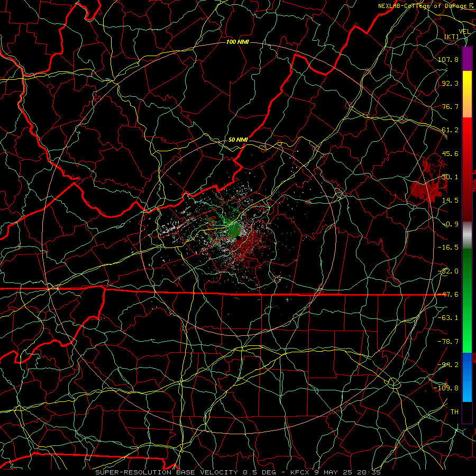The width and height of the screenshot is (476, 476).
Task: Click the 76.7 velocity scale value
Action: click(x=450, y=106)
